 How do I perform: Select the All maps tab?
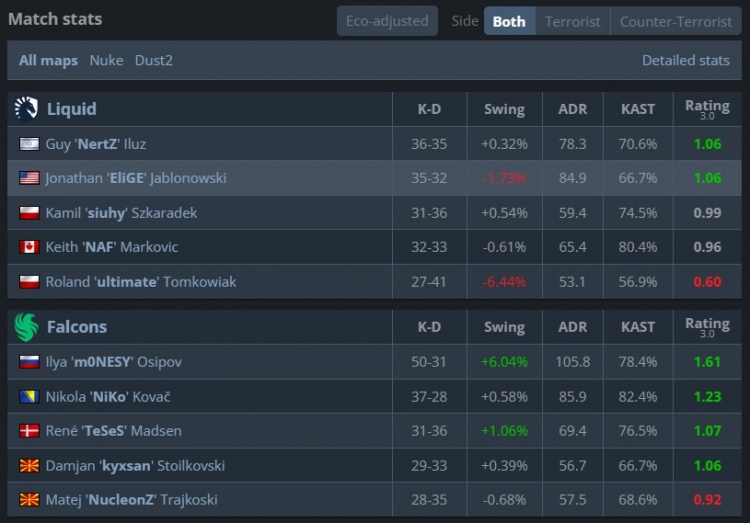tap(49, 60)
